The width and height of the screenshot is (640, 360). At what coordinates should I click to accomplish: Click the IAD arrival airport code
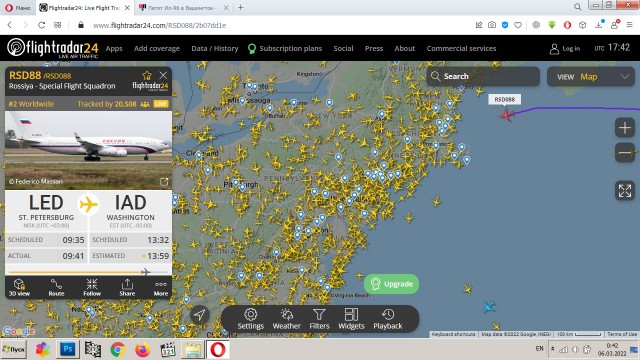pyautogui.click(x=131, y=203)
